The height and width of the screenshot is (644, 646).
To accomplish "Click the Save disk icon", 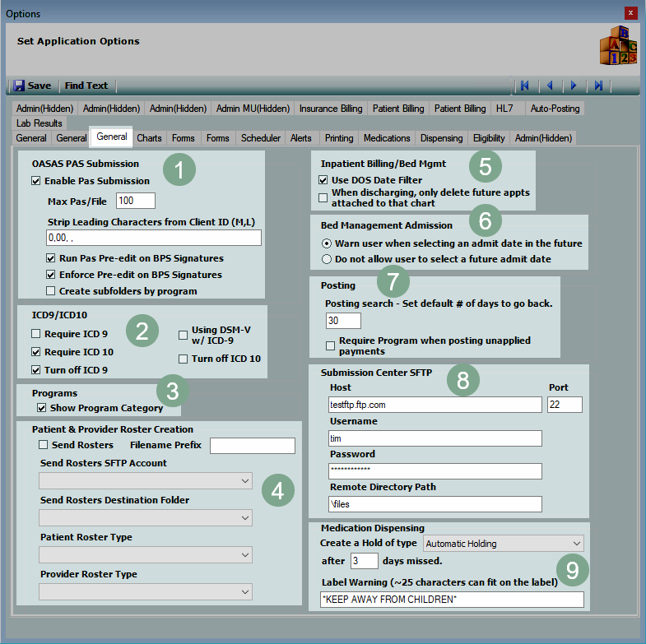I will pos(19,86).
